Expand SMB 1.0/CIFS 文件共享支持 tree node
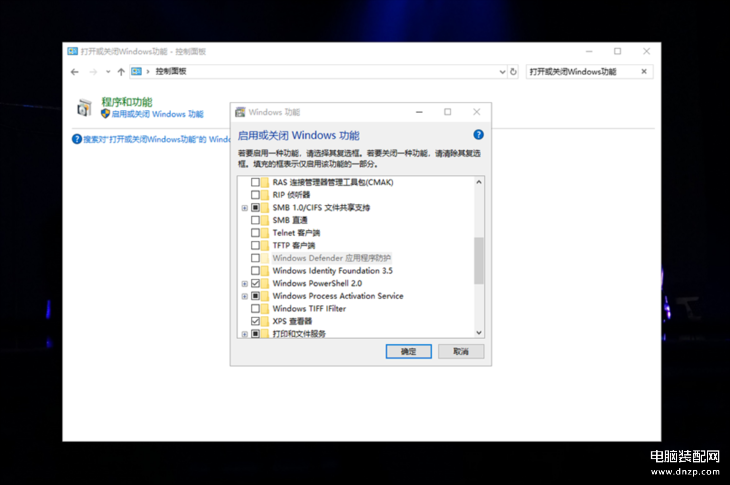The width and height of the screenshot is (730, 485). coord(244,208)
